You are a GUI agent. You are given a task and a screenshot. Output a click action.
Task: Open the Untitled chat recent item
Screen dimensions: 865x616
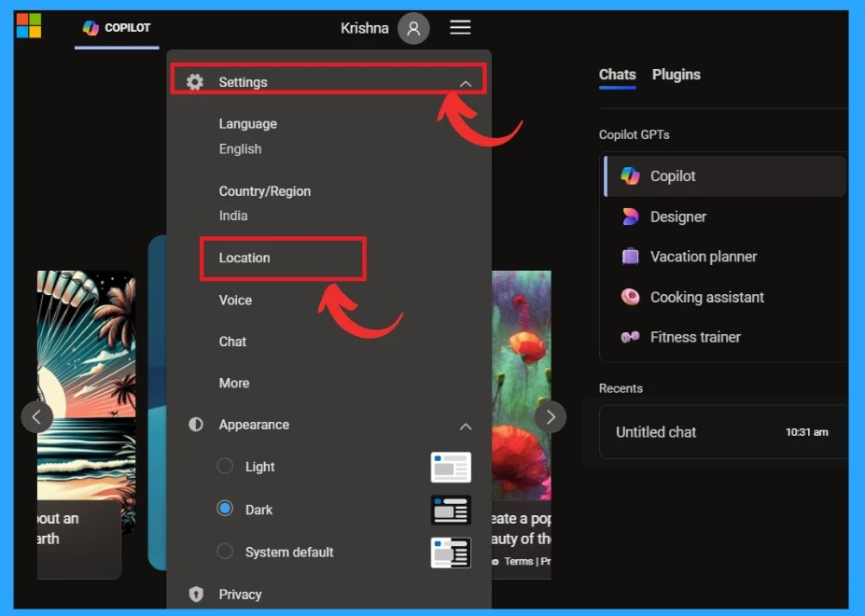722,432
